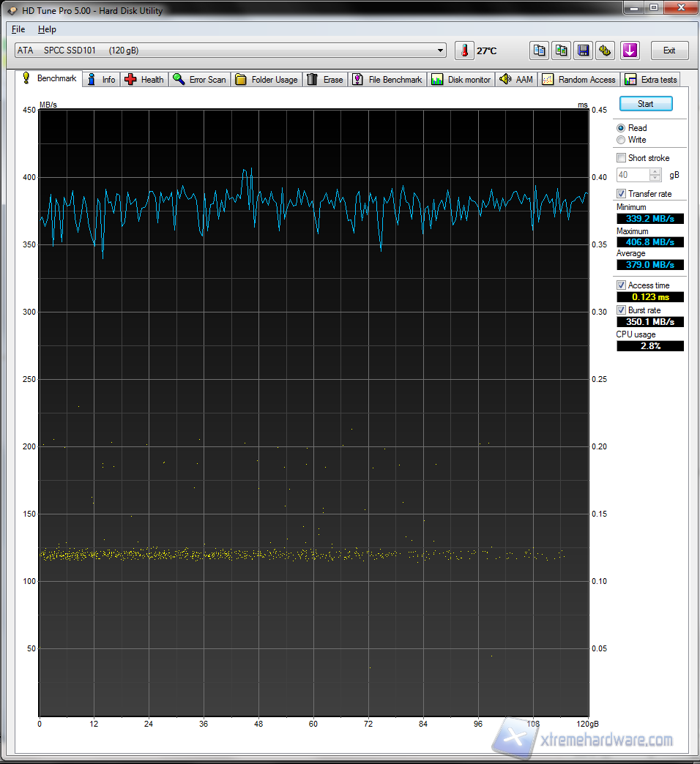Open the Help menu

point(47,29)
